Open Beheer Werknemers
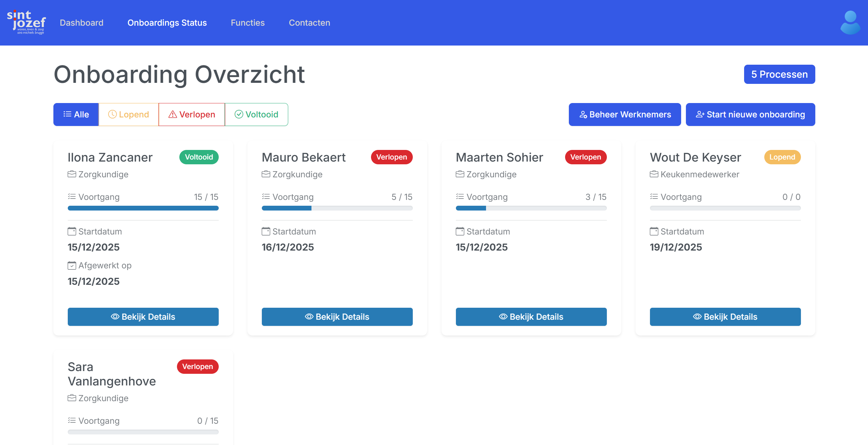Viewport: 868px width, 445px height. click(624, 114)
